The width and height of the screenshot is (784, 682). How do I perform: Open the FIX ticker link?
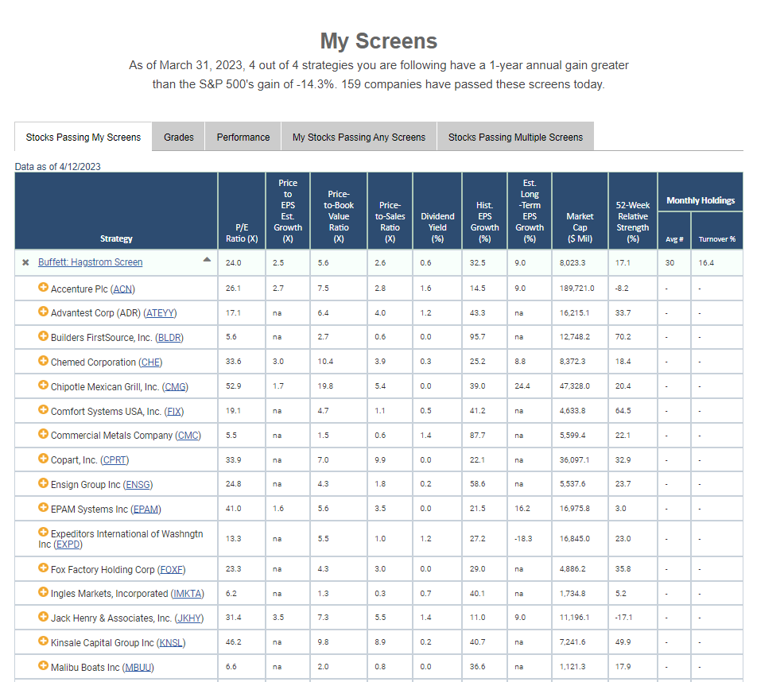coord(174,412)
